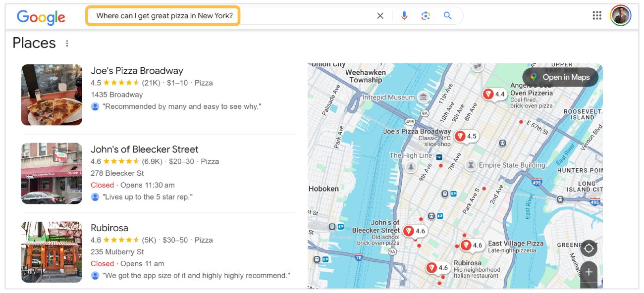644x293 pixels.
Task: Zoom in on the map
Action: click(x=589, y=272)
